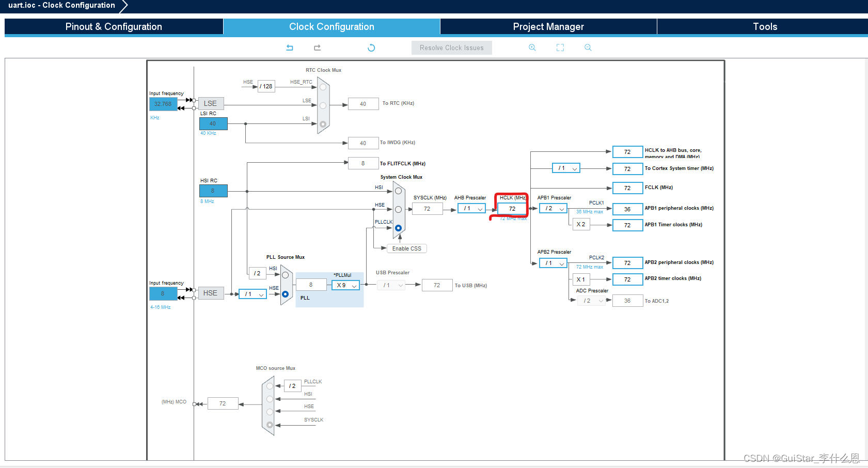Viewport: 868px width, 468px height.
Task: Zoom out of the clock diagram
Action: 588,48
